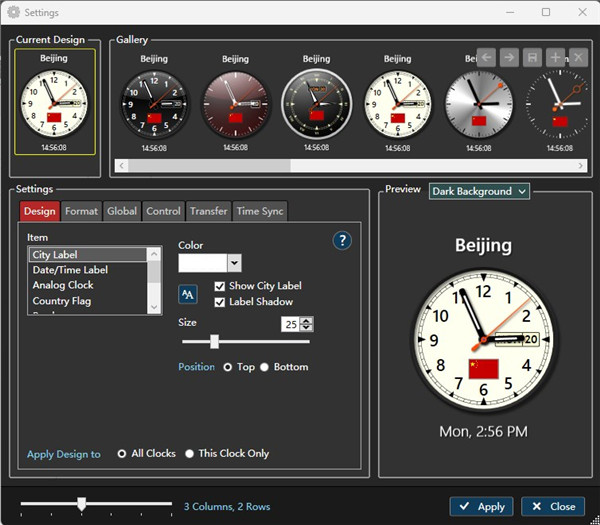Click the Size stepper up arrow
600x525 pixels.
coord(306,320)
